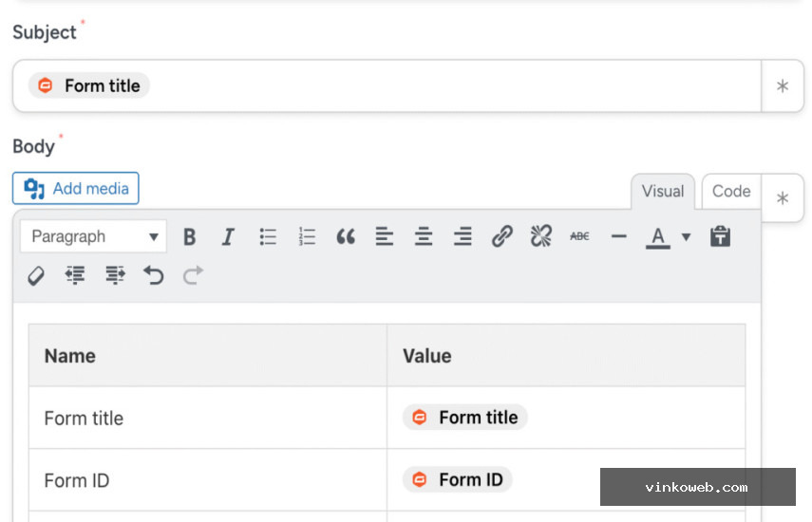Undo the last edit
The image size is (812, 522).
pyautogui.click(x=154, y=276)
